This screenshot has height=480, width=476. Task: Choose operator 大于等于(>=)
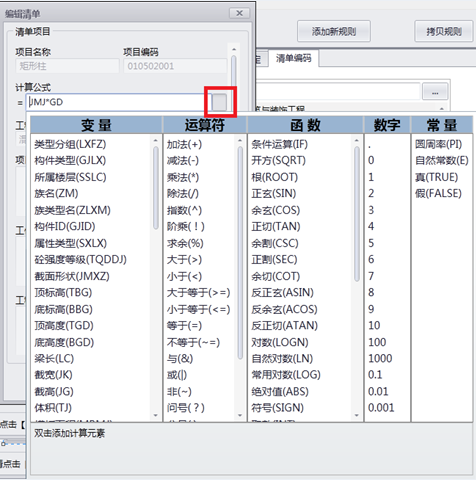pos(198,293)
